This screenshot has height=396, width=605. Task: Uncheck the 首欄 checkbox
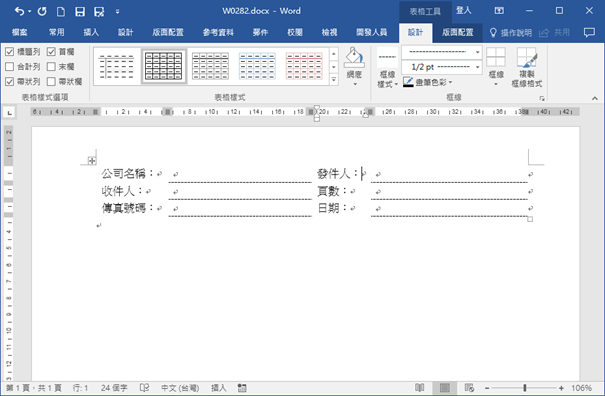[51, 51]
